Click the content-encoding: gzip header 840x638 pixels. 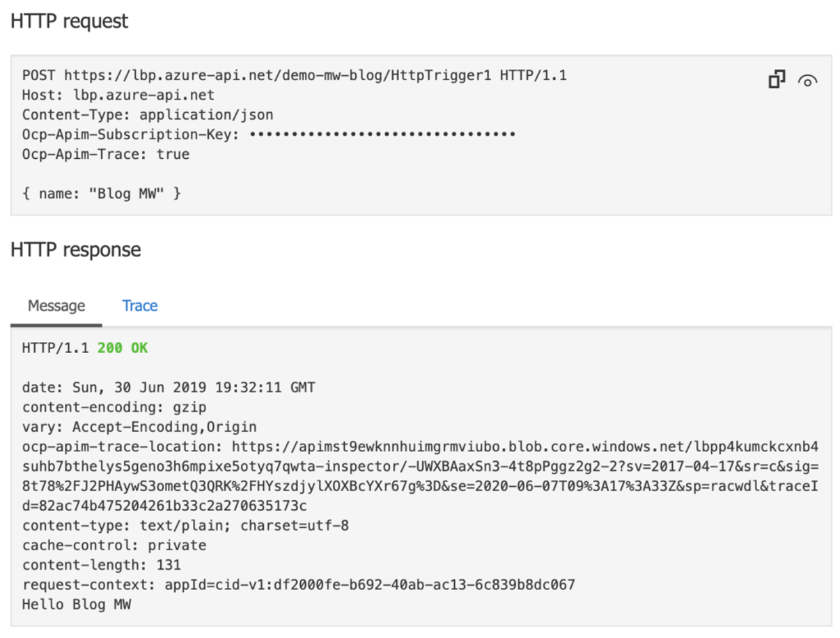(x=114, y=407)
